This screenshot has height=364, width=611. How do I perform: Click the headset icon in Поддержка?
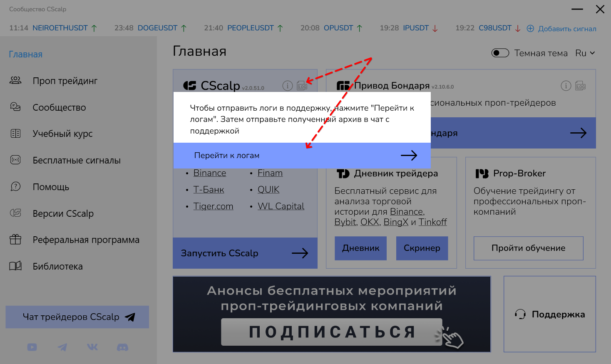coord(520,314)
